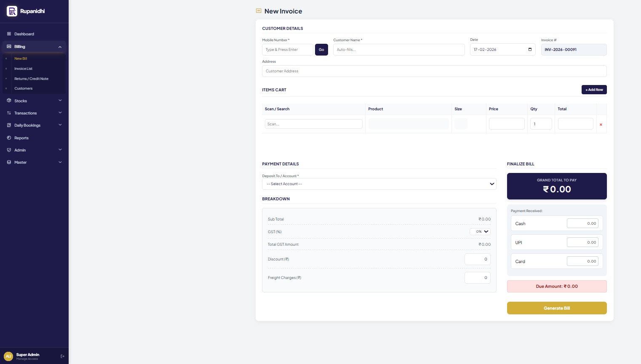Click the Reports icon in sidebar

click(9, 138)
